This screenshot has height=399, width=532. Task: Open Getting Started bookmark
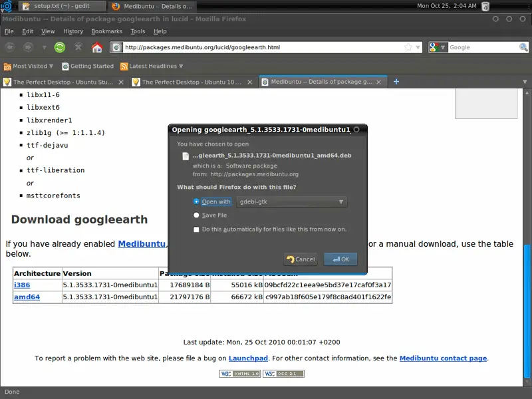point(88,66)
